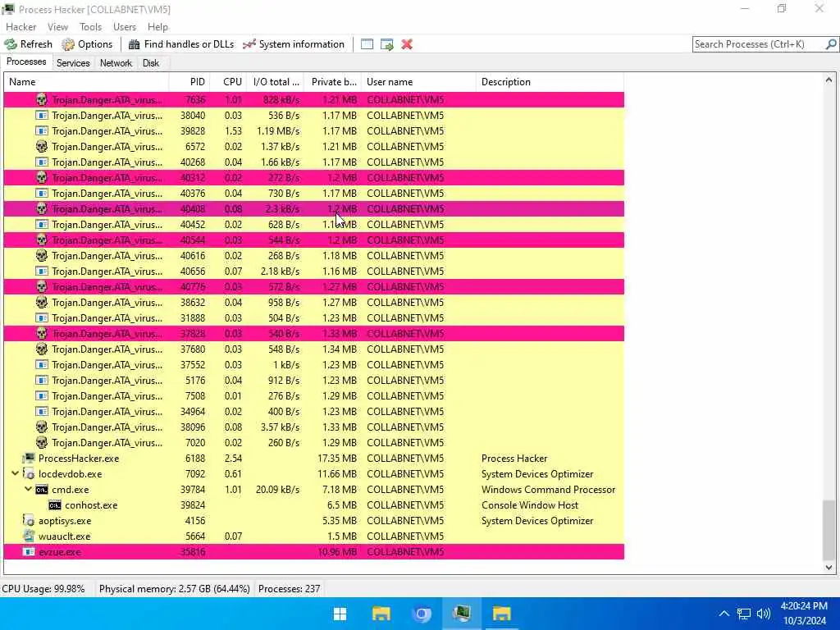Select Trojan process with PID 34964
The width and height of the screenshot is (840, 630).
pyautogui.click(x=314, y=412)
